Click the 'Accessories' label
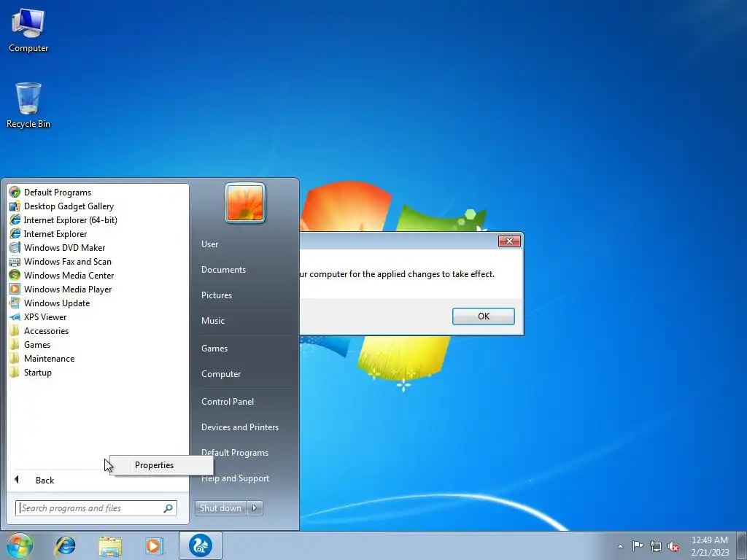 click(46, 330)
